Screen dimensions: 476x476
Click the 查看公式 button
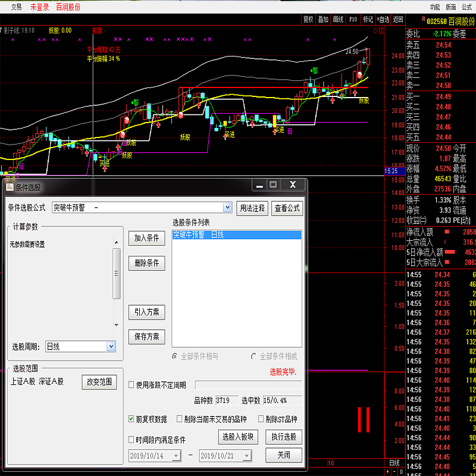coord(287,208)
